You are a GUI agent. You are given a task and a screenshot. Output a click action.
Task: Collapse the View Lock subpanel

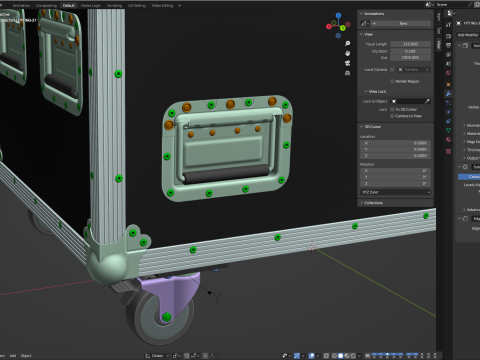coord(366,91)
